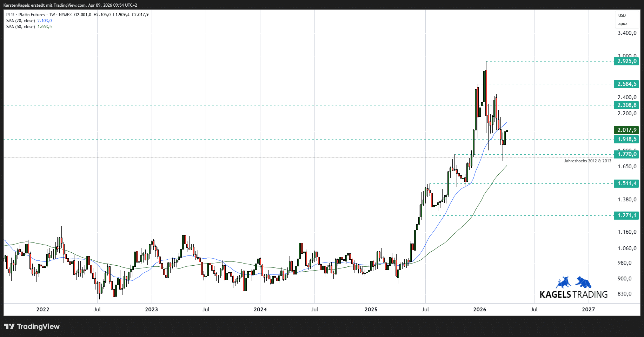The image size is (644, 337).
Task: Open the USD currency selector
Action: coord(622,15)
